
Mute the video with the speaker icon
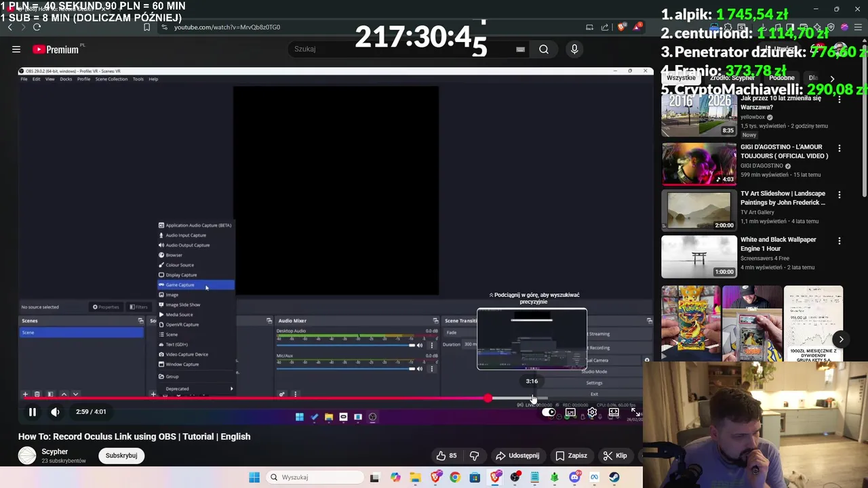click(56, 412)
